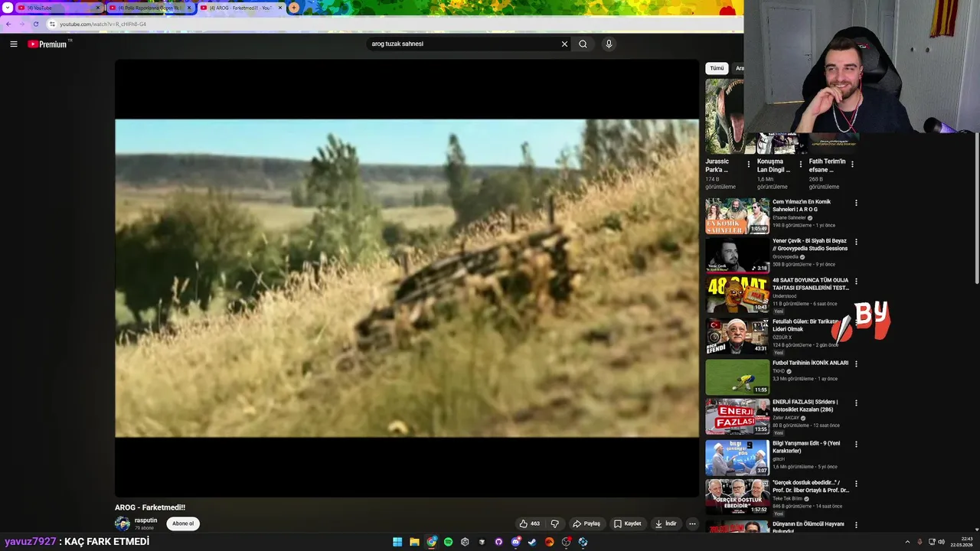Open the browser tab search dropdown
The width and height of the screenshot is (980, 551).
[8, 8]
